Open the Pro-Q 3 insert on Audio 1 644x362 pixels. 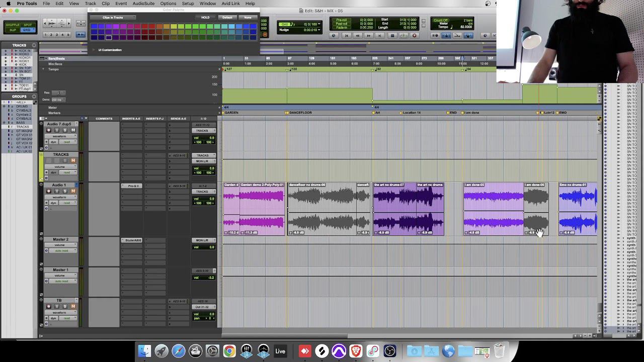point(132,186)
